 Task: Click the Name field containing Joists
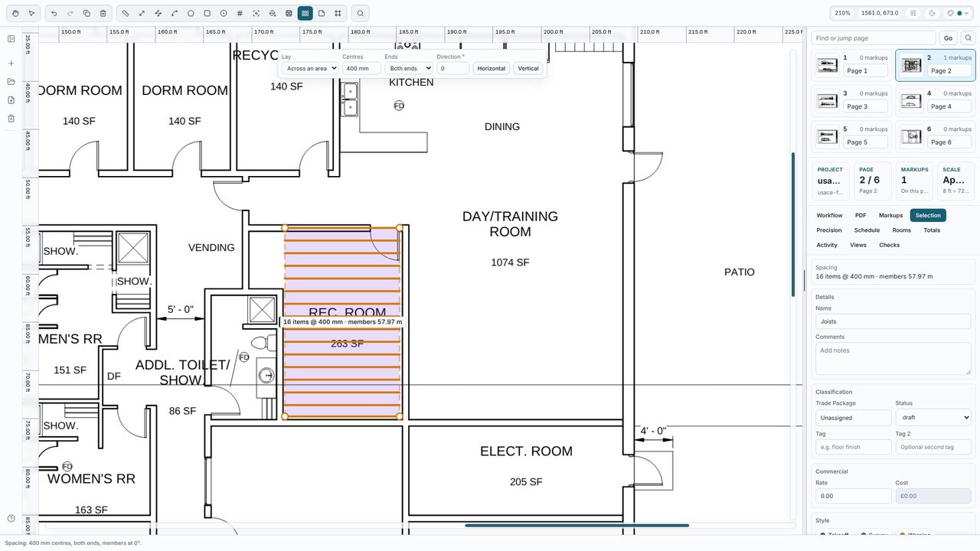pos(893,321)
